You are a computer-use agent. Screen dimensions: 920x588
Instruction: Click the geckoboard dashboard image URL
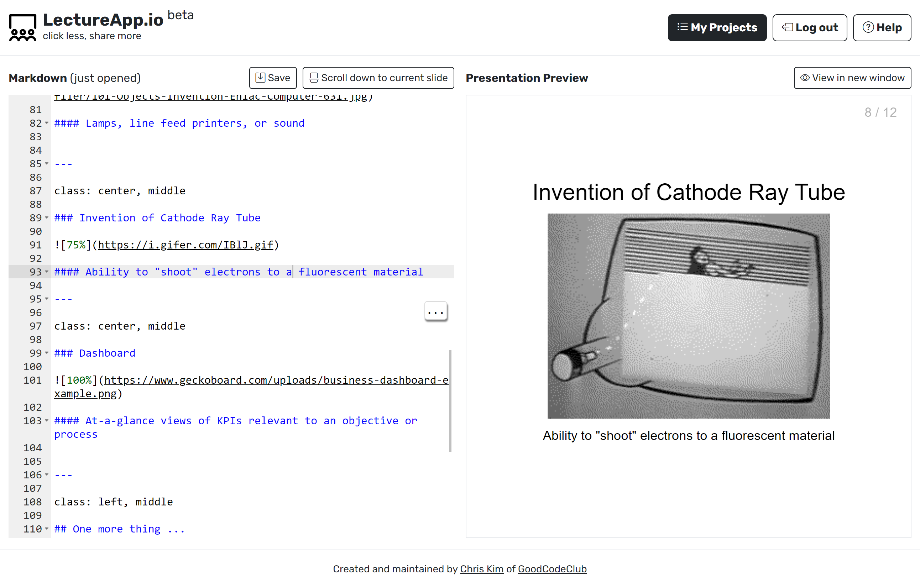(x=251, y=387)
